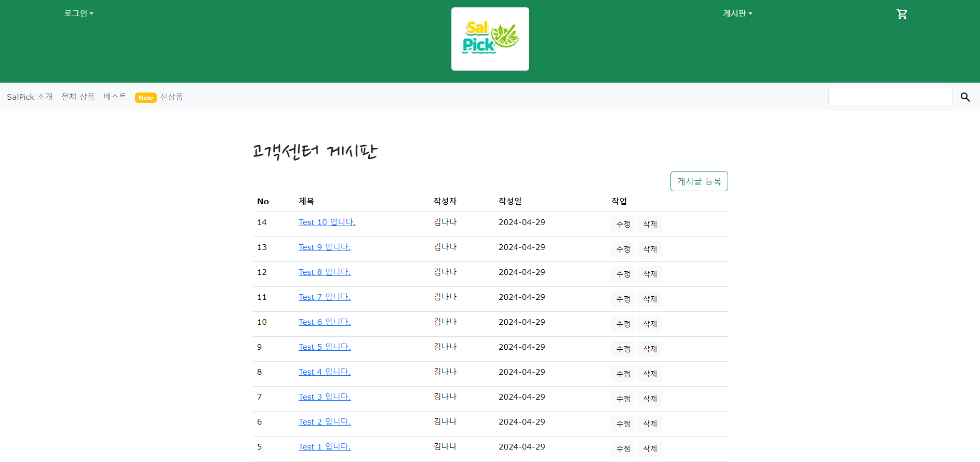Open post Test 7 입니다.

click(325, 297)
